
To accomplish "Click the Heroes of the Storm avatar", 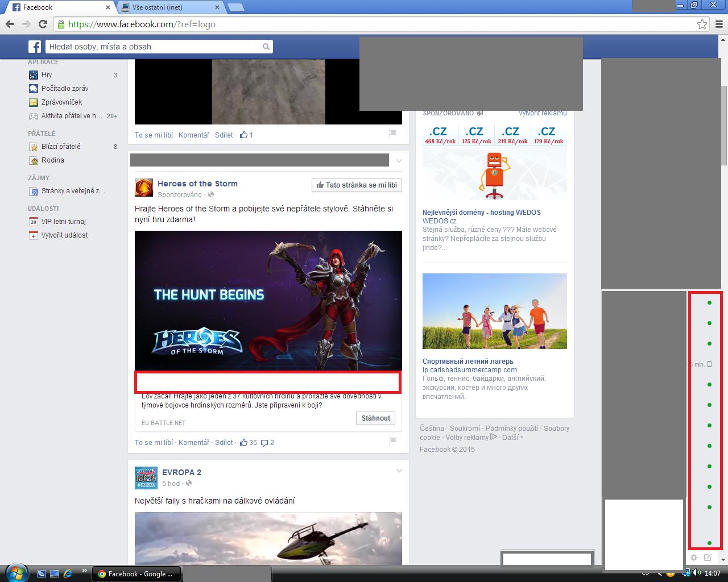I will (144, 188).
